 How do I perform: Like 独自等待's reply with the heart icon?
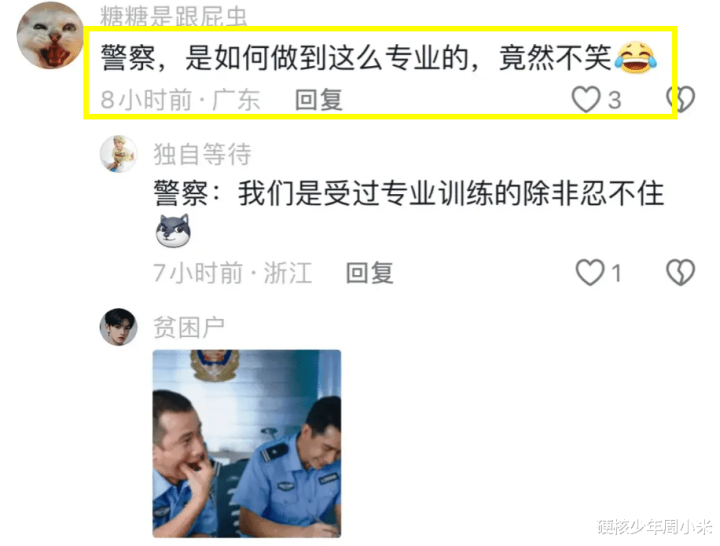coord(590,273)
